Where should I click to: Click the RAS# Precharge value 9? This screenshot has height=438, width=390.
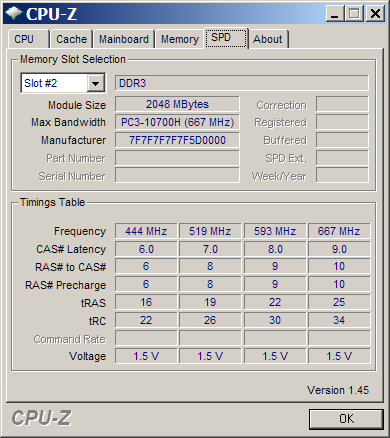[x=275, y=284]
